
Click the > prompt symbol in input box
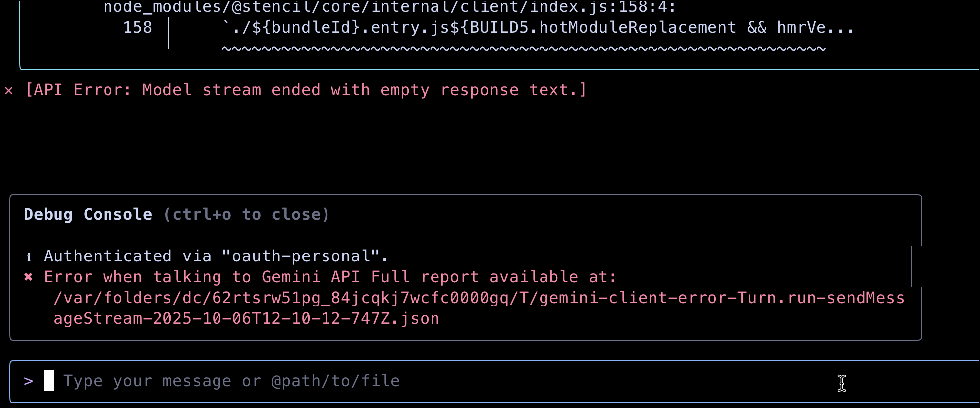(x=28, y=381)
